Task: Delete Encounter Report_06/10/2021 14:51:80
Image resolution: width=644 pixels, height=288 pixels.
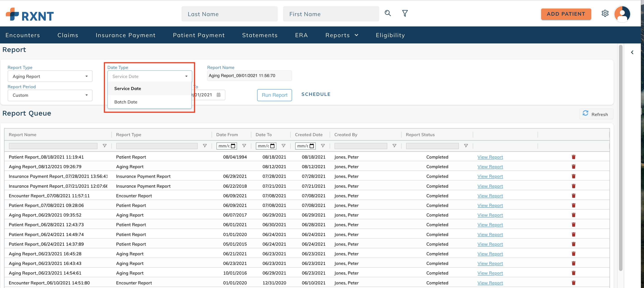Action: [574, 283]
